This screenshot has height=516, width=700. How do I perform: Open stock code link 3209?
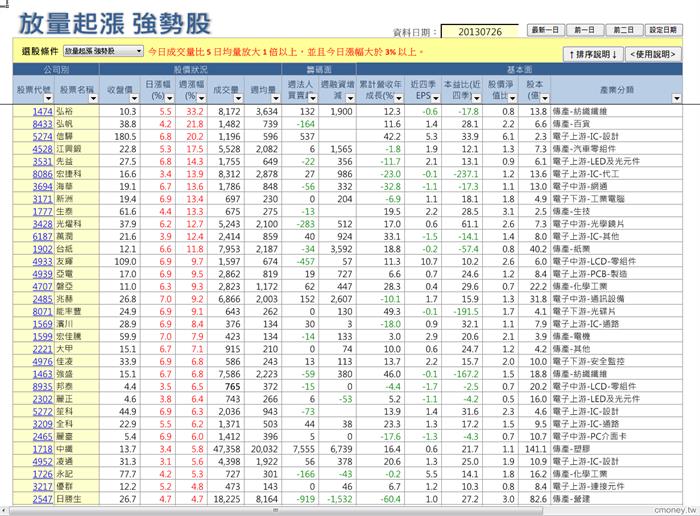click(x=42, y=424)
